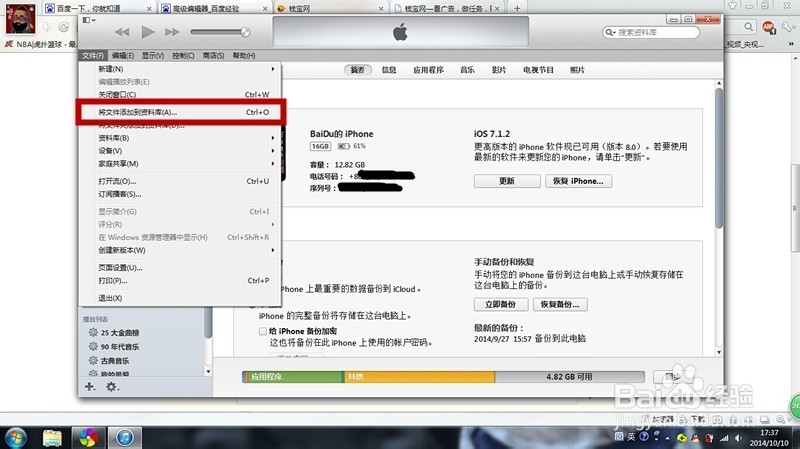The width and height of the screenshot is (800, 449).
Task: Choose 订阅播客(S)... menu item
Action: (x=179, y=194)
